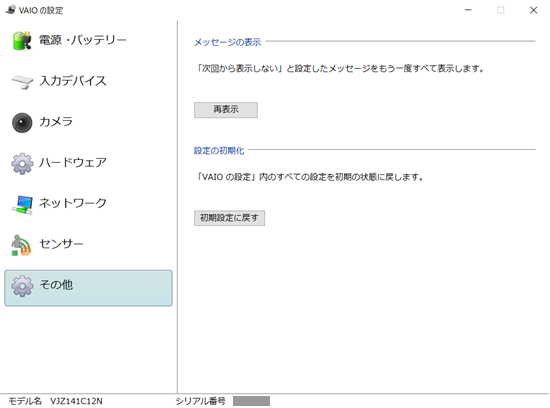Click the keyboard and mouse icon for 入力デバイス
550x408 pixels.
coord(22,81)
